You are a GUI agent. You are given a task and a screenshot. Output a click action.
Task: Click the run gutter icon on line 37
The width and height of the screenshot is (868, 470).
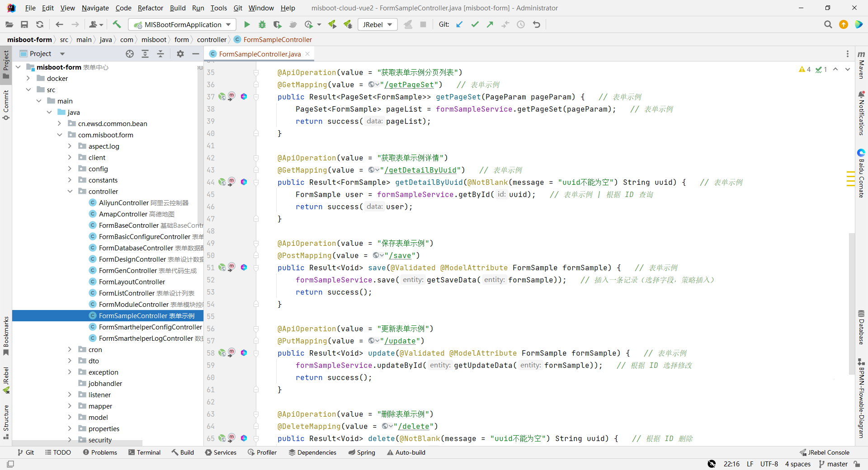pos(222,96)
